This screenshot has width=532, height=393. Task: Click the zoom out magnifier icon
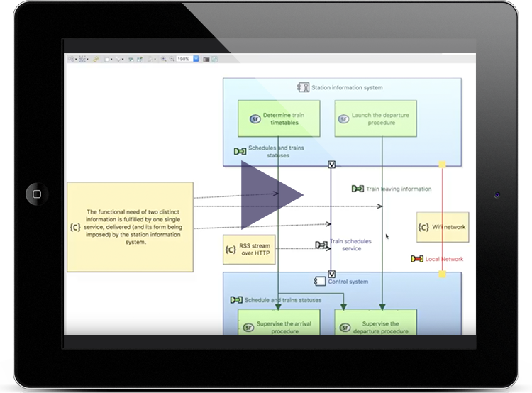pyautogui.click(x=171, y=60)
